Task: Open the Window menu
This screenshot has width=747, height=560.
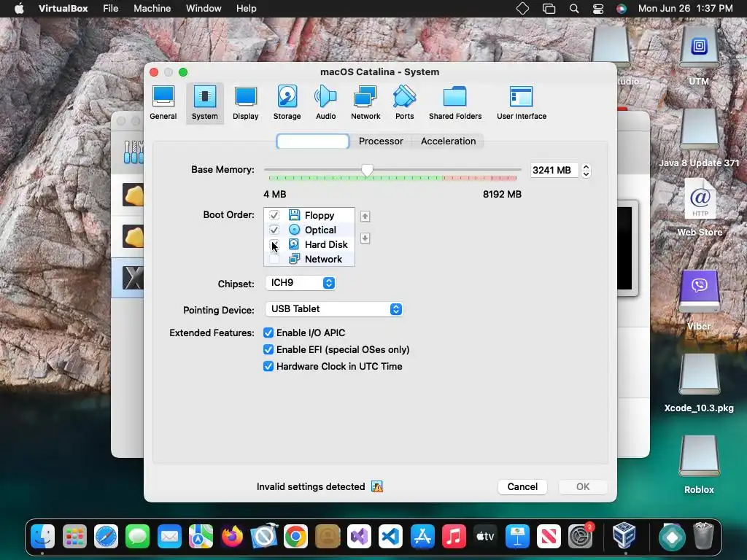Action: [x=204, y=9]
